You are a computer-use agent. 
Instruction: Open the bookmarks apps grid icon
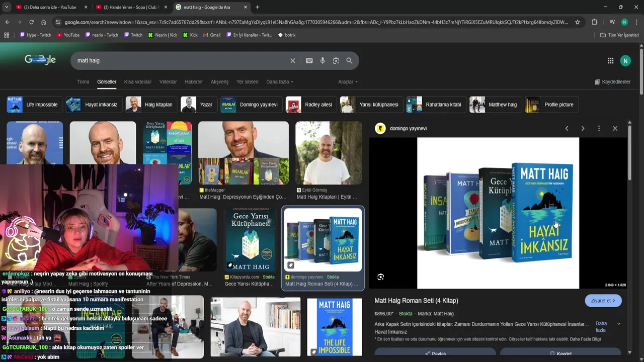pyautogui.click(x=7, y=35)
